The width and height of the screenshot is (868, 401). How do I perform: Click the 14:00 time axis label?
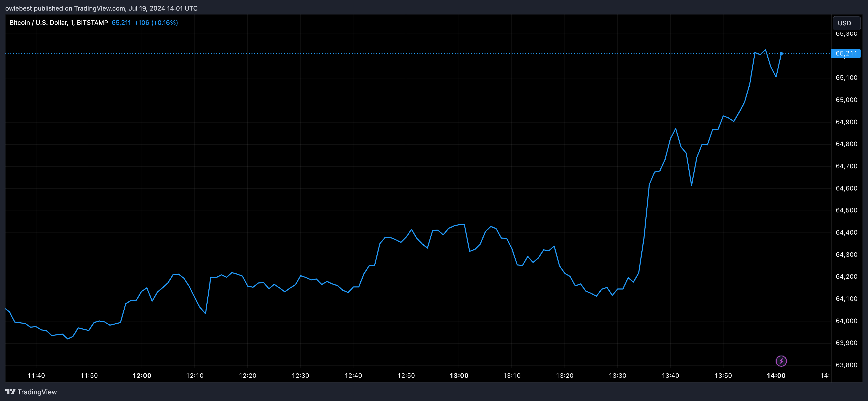[x=776, y=375]
